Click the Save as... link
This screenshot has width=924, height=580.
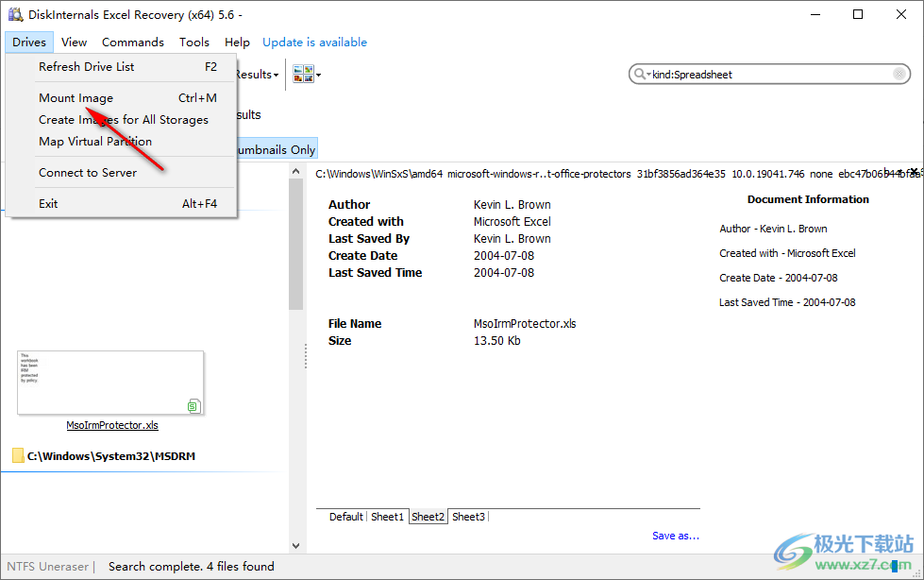coord(676,536)
